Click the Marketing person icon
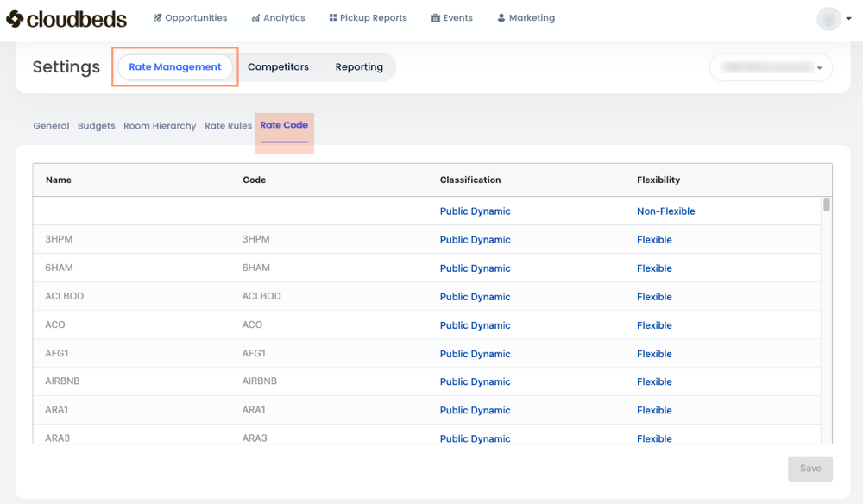Viewport: 863px width, 504px height. 501,18
